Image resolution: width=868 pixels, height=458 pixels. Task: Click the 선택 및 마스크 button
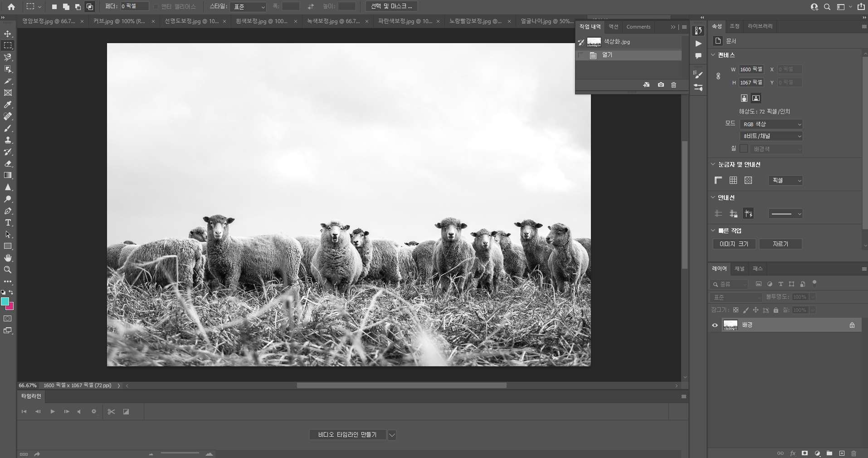(391, 6)
